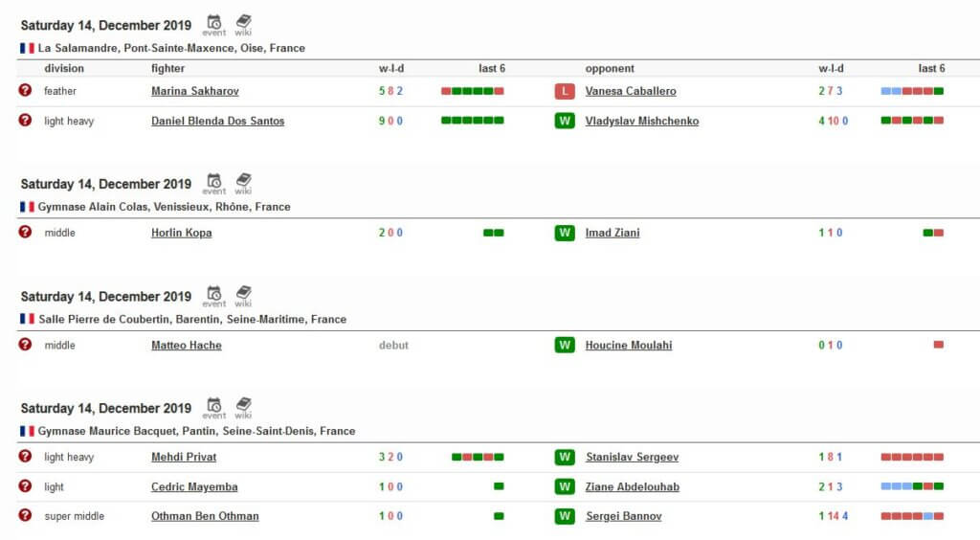980x540 pixels.
Task: Click question mark icon beside Marina Sakharov bout
Action: tap(26, 90)
